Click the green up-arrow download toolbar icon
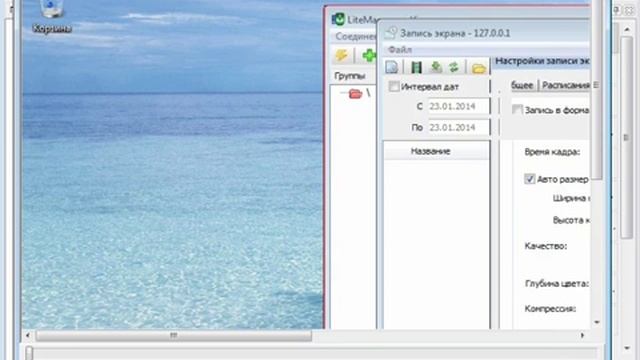The height and width of the screenshot is (360, 640). click(x=436, y=67)
